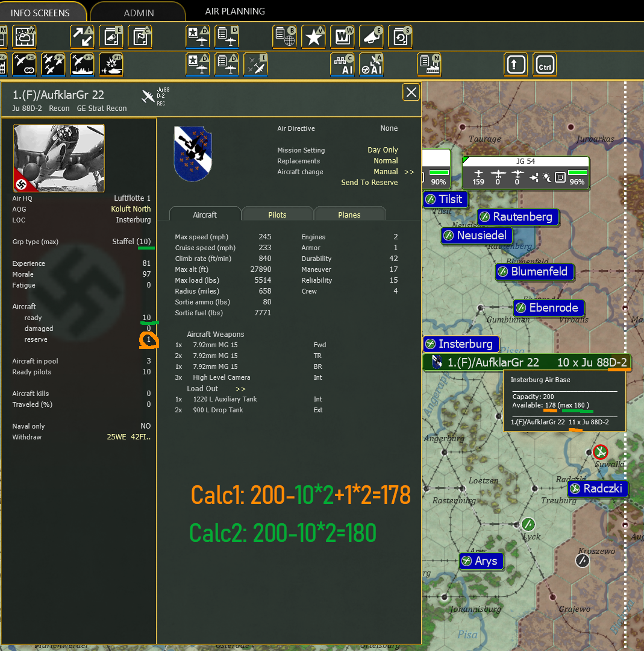The height and width of the screenshot is (651, 644).
Task: Select the F11 ground attack mode icon
Action: pos(111,64)
